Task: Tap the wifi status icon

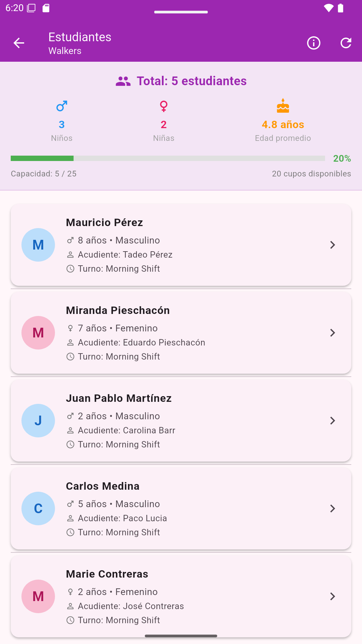Action: click(328, 8)
